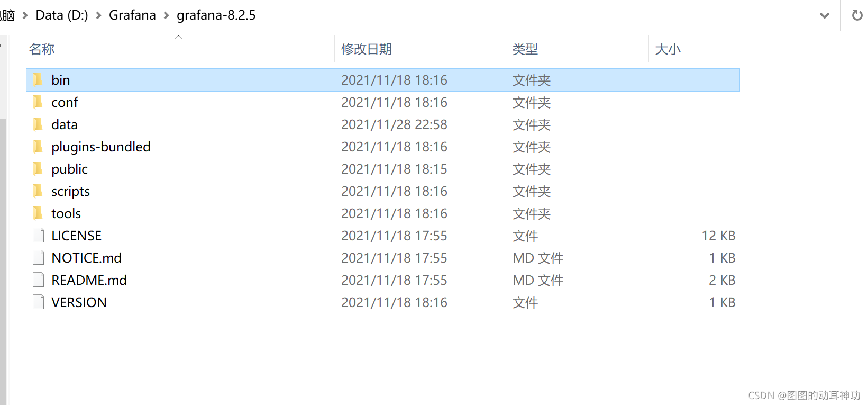Screen dimensions: 868x405
Task: Select the NOTICE.md file name
Action: (86, 258)
